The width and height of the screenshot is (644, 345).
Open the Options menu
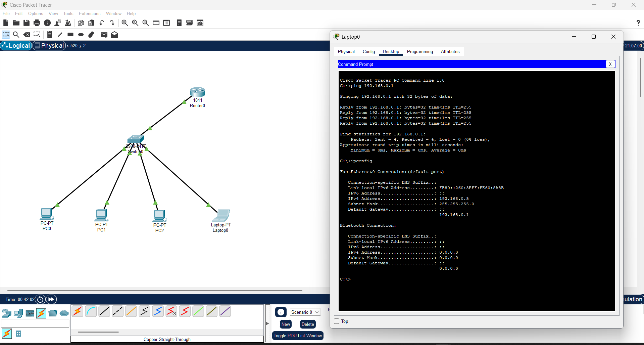[x=36, y=13]
